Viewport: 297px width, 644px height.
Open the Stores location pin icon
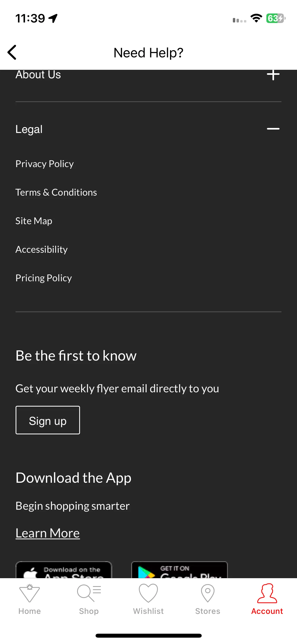point(208,593)
